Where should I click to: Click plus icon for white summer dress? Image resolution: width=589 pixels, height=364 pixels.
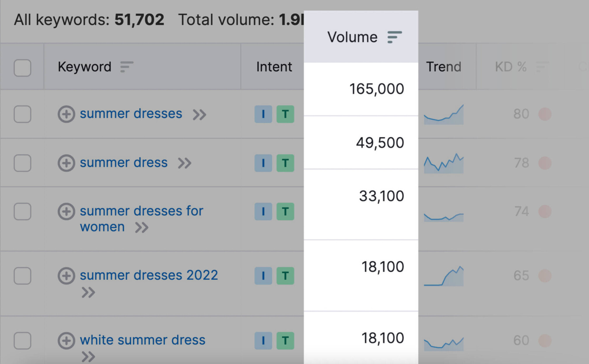66,340
